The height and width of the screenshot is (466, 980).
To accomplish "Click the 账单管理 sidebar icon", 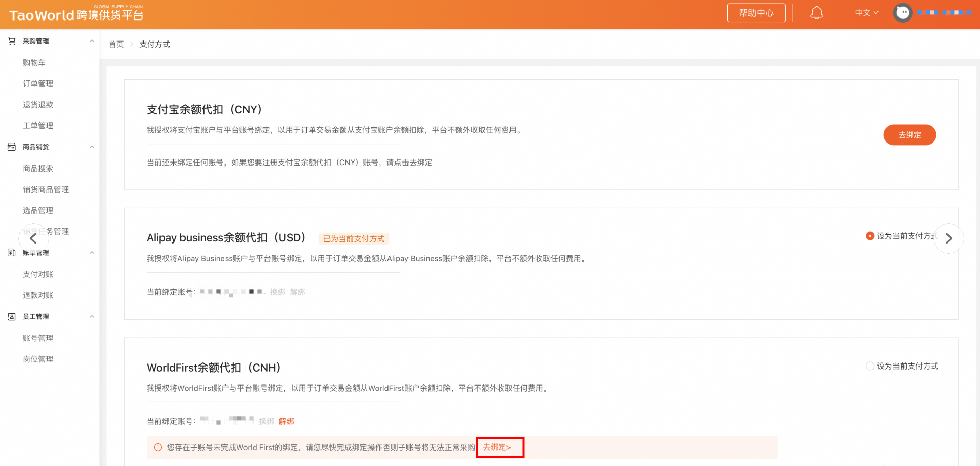I will click(12, 252).
